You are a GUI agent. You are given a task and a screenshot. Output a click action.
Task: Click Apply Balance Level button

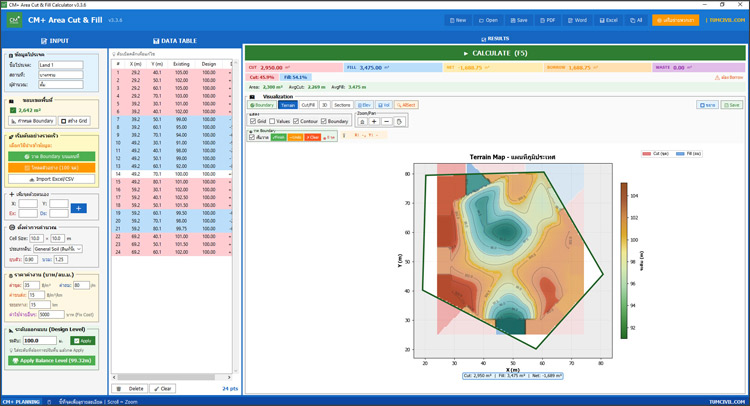(49, 359)
